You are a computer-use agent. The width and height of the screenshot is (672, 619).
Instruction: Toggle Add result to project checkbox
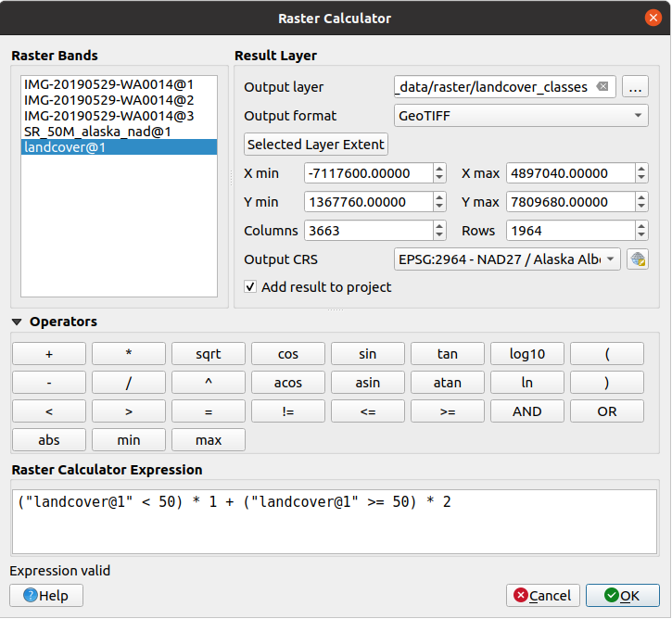pyautogui.click(x=250, y=287)
